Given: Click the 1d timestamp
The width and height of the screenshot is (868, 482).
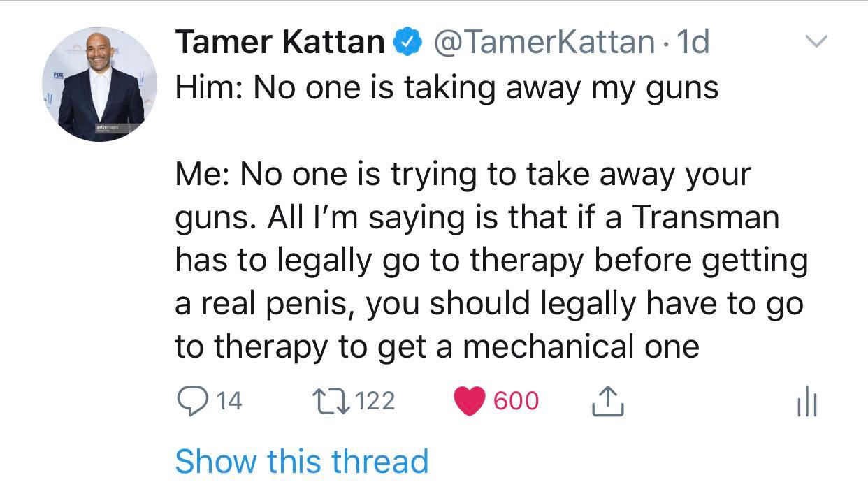Looking at the screenshot, I should click(x=693, y=43).
